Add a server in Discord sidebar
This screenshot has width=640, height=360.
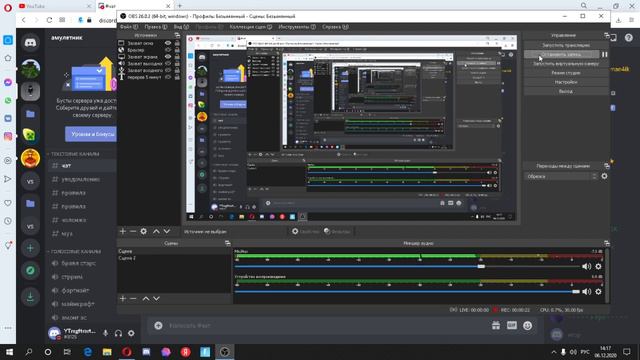[30, 248]
